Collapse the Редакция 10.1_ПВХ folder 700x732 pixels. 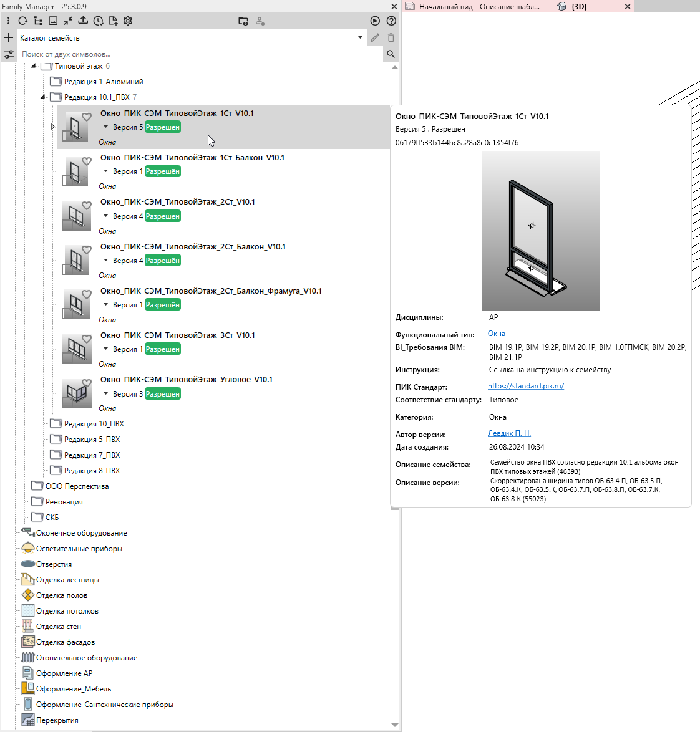coord(43,97)
